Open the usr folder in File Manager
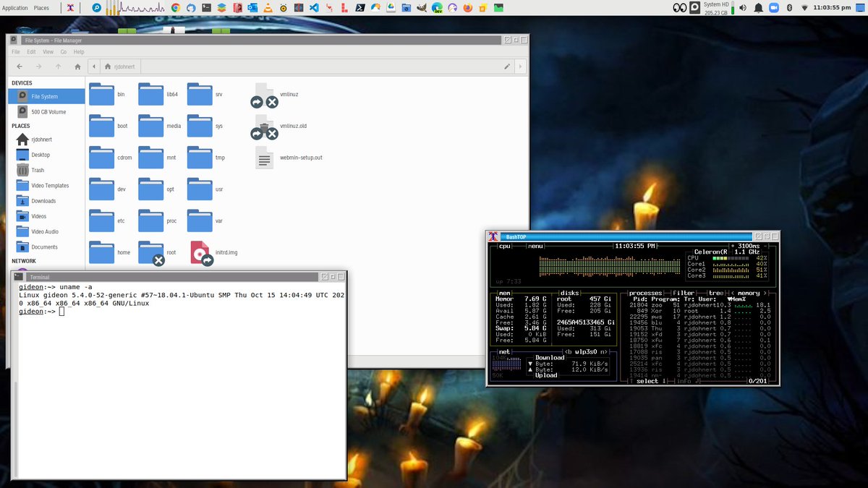Screen dimensions: 868x488 point(200,188)
